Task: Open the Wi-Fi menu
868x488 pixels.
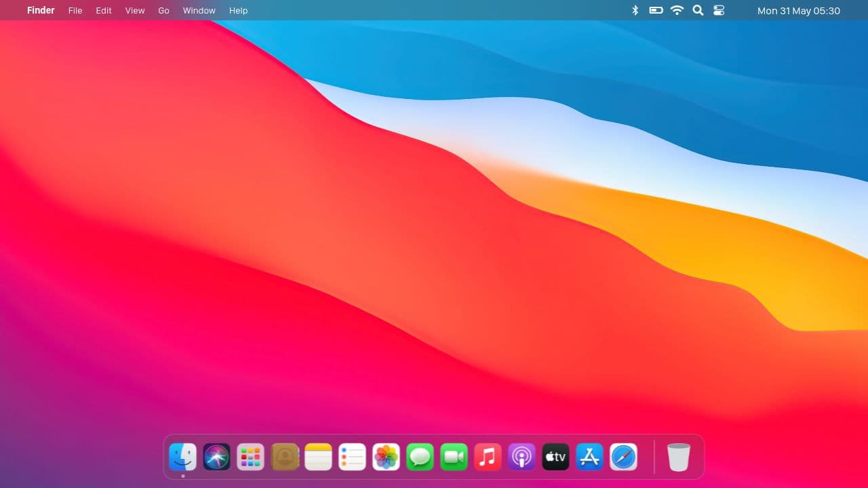Action: (x=677, y=10)
